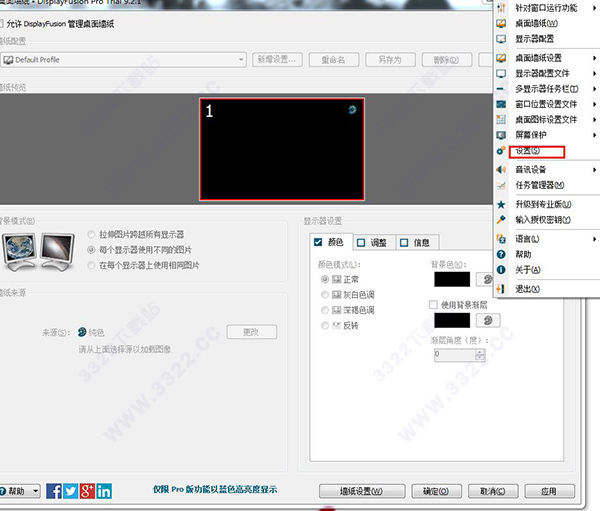
Task: Toggle 允许 DisplayFusion 管理桌面墙纸 checkbox
Action: pyautogui.click(x=1, y=24)
